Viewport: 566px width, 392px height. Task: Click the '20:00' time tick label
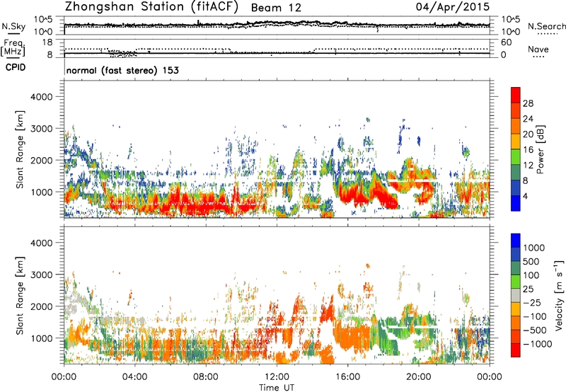(x=418, y=377)
